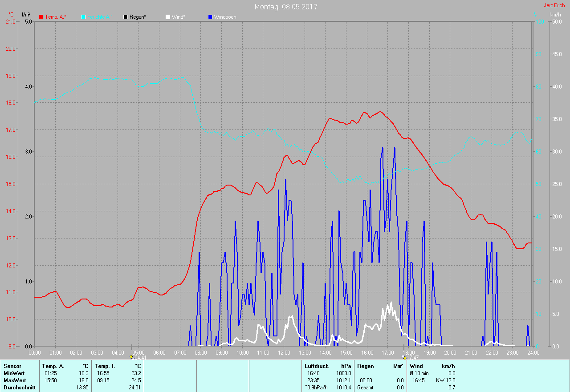Click the sunrise marker at 04:41
The height and width of the screenshot is (392, 570).
pos(131,357)
